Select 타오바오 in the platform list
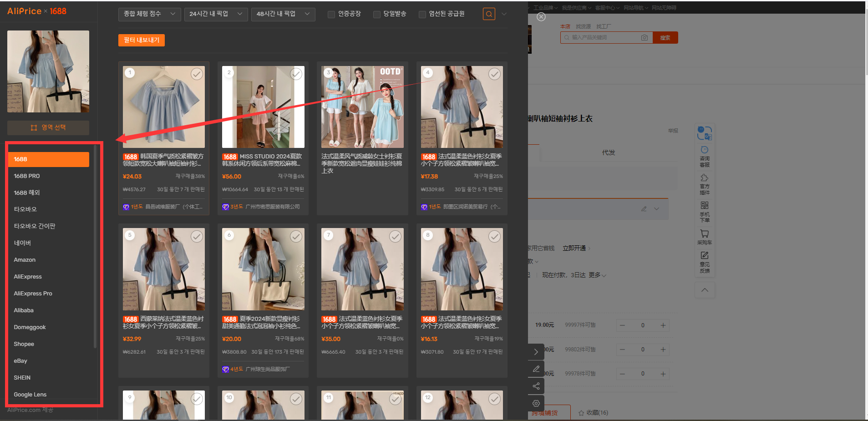Viewport: 868px width, 421px height. point(48,209)
